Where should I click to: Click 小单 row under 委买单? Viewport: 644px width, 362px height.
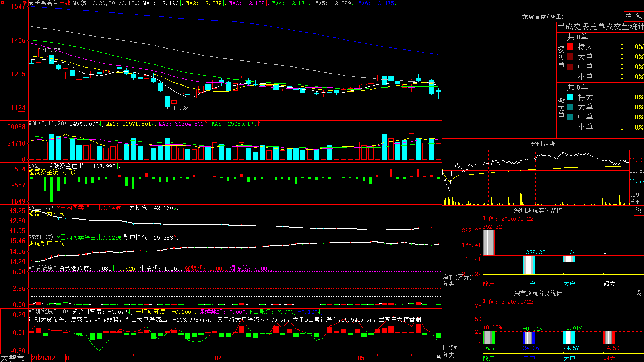(605, 77)
